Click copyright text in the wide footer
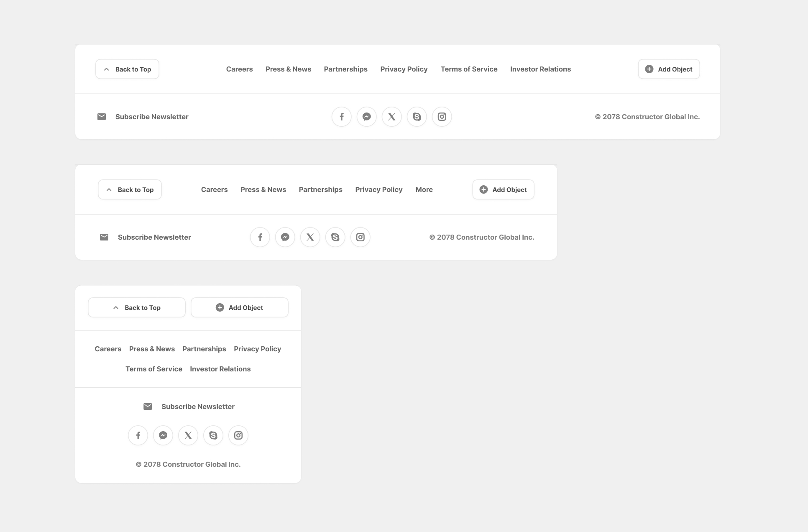This screenshot has width=808, height=532. point(647,117)
